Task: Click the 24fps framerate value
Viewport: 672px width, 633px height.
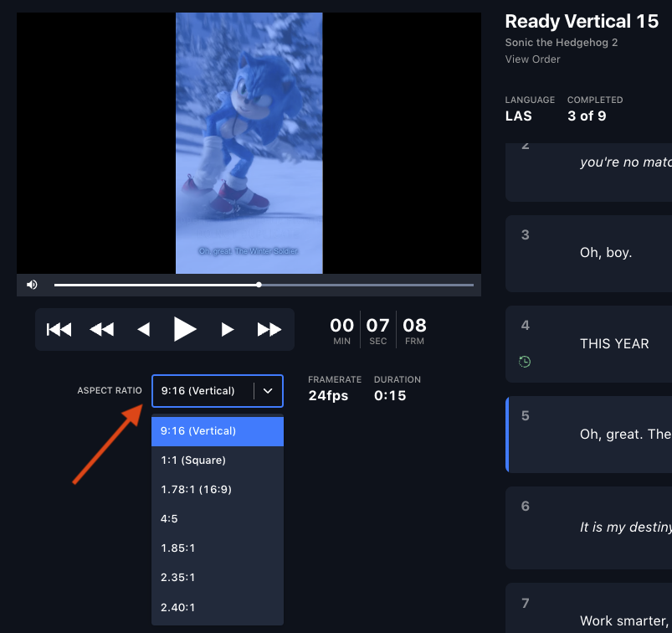Action: tap(328, 395)
